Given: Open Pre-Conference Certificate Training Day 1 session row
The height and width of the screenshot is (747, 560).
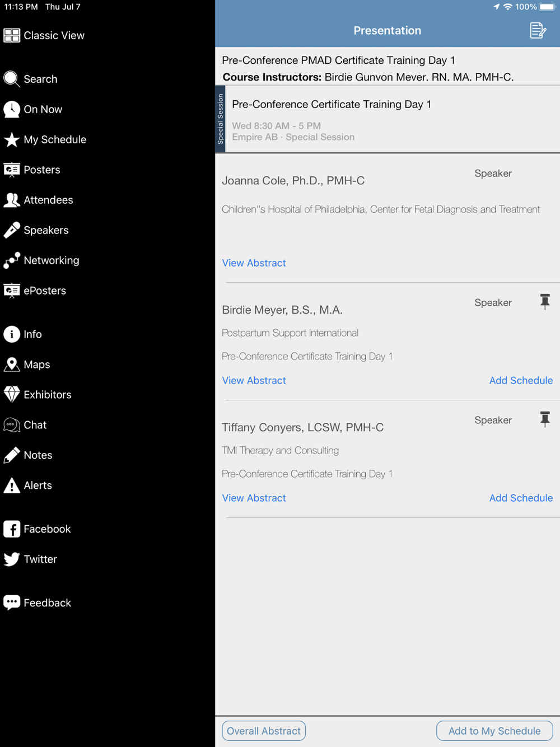Looking at the screenshot, I should 388,119.
